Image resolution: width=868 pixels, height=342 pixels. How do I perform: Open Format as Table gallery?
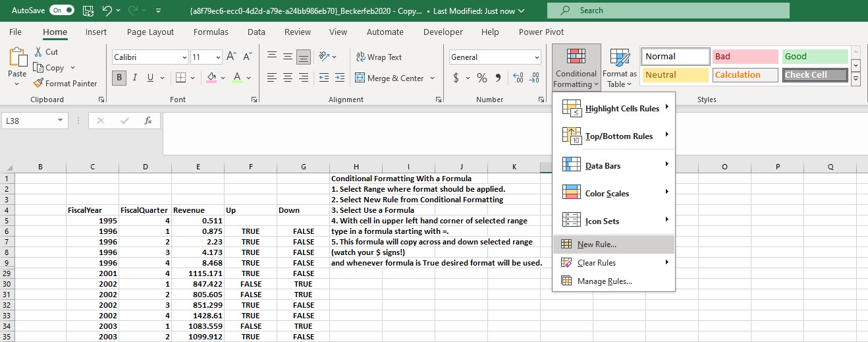(619, 69)
